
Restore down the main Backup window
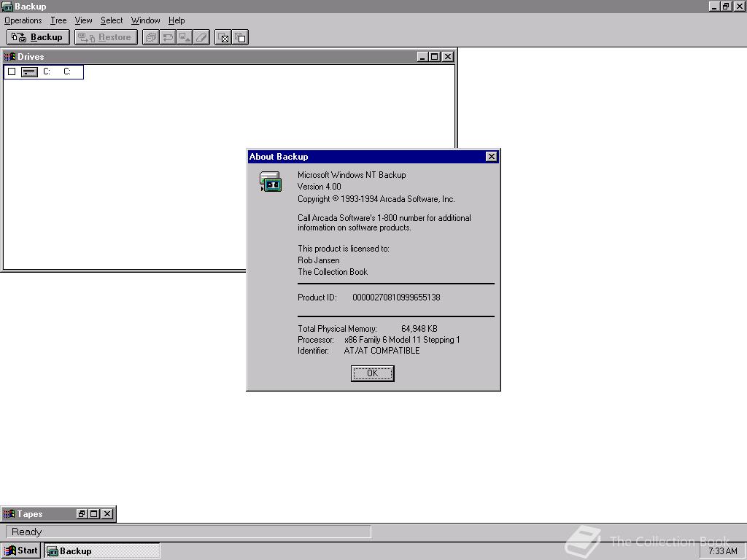[726, 6]
